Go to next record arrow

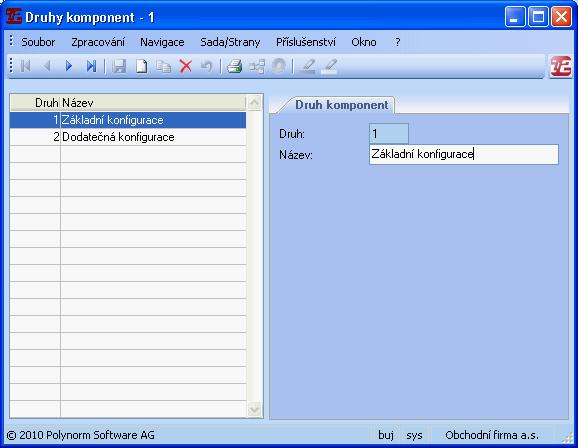[69, 66]
